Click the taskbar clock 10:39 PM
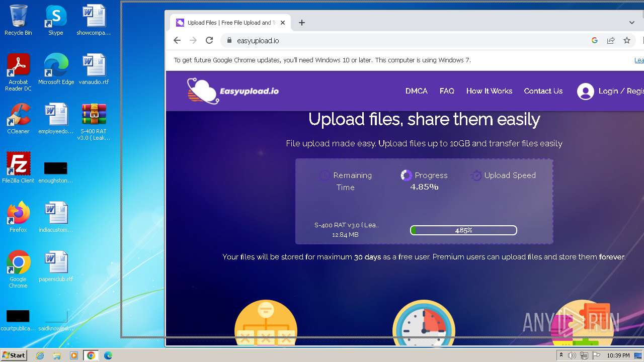644x362 pixels. coord(618,355)
